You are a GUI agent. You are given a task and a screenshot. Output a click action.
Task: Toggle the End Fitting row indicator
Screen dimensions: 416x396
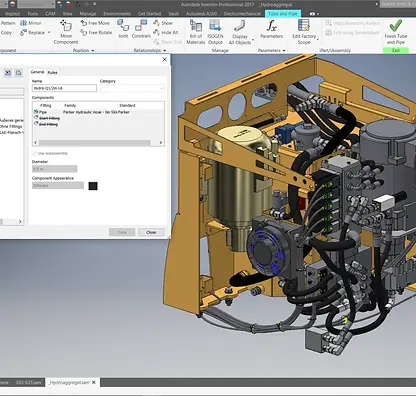pos(36,124)
